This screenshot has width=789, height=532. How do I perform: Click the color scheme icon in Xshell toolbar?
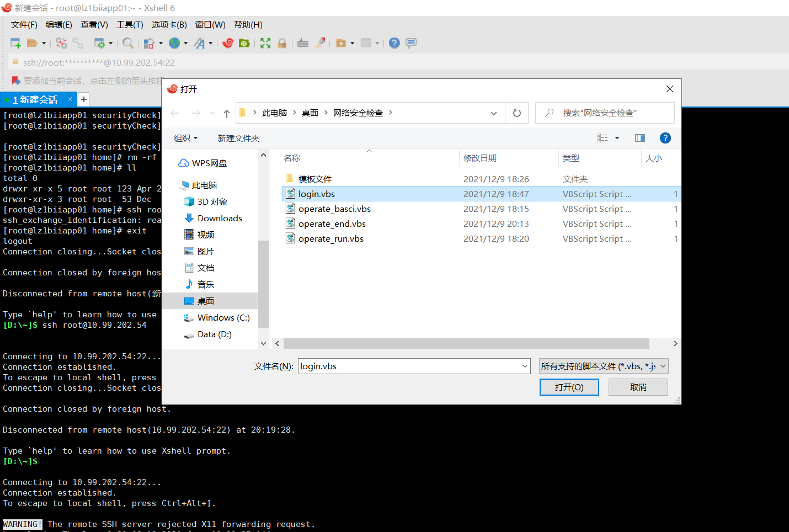point(149,43)
